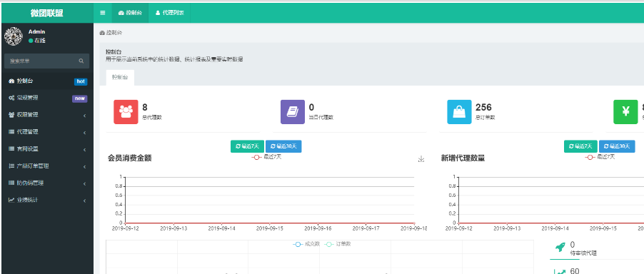Toggle 订单数 series in the bottom chart legend

coord(338,243)
